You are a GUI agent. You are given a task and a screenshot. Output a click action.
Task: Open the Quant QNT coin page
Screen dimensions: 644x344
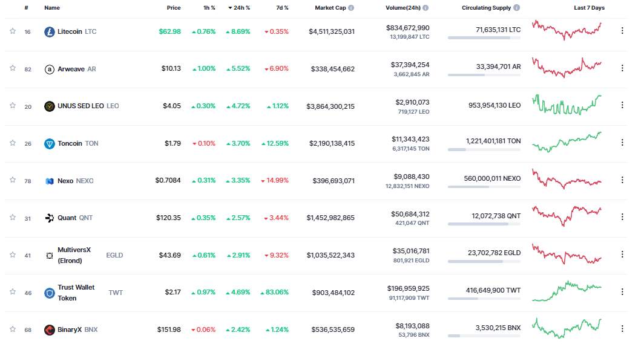pos(68,218)
